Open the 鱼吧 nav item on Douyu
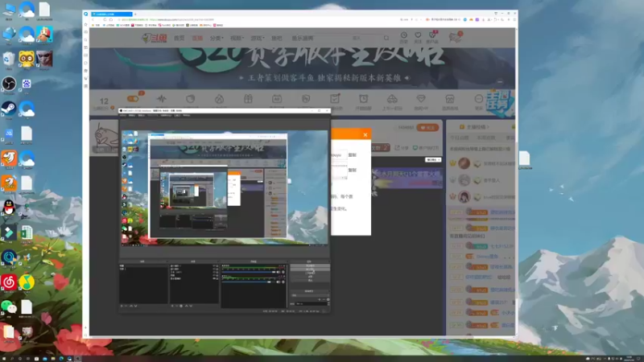The width and height of the screenshot is (644, 362). click(276, 38)
